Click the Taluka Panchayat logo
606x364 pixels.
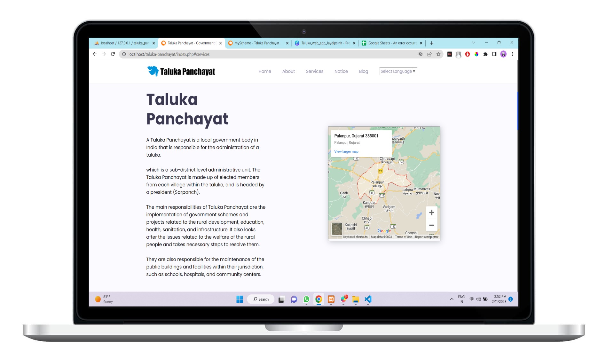click(181, 71)
